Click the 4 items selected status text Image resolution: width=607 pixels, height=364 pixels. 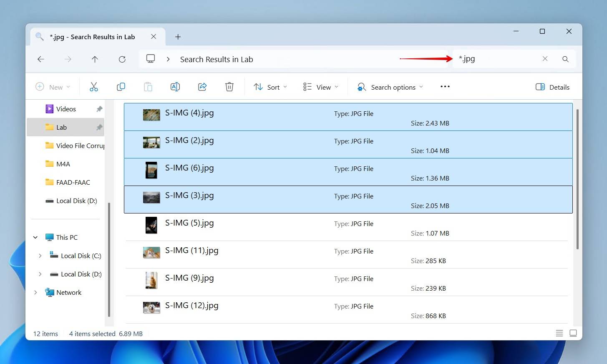pos(92,334)
